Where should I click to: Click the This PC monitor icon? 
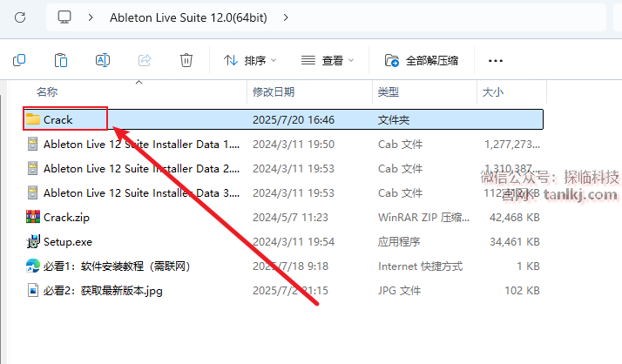pos(64,17)
